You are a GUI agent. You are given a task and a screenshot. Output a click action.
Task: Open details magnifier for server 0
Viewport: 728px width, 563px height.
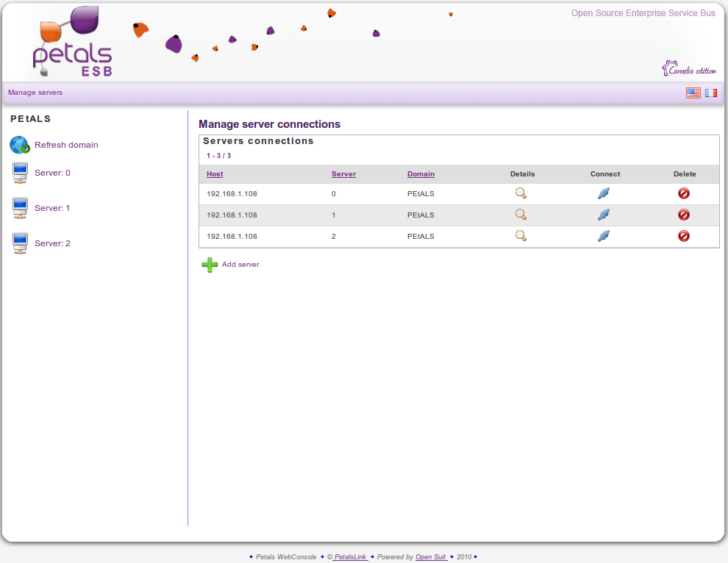(x=521, y=193)
